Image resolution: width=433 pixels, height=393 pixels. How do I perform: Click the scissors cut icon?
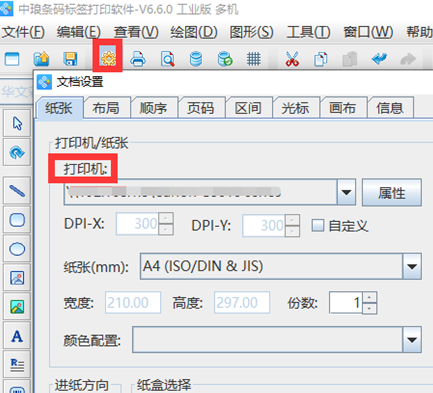click(292, 59)
